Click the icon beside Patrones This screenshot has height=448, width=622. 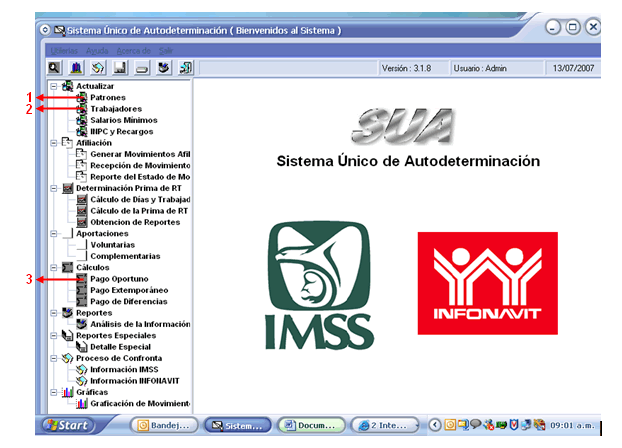tap(82, 97)
